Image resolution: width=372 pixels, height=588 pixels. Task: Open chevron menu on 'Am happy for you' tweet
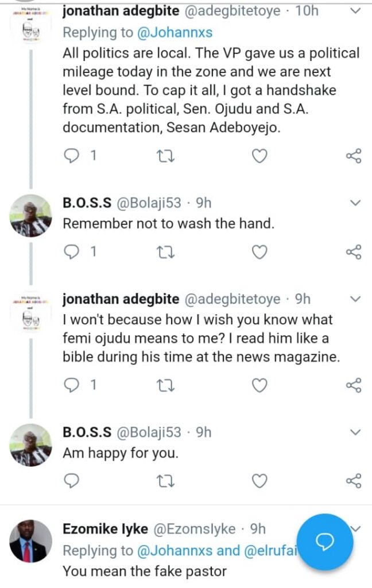355,432
